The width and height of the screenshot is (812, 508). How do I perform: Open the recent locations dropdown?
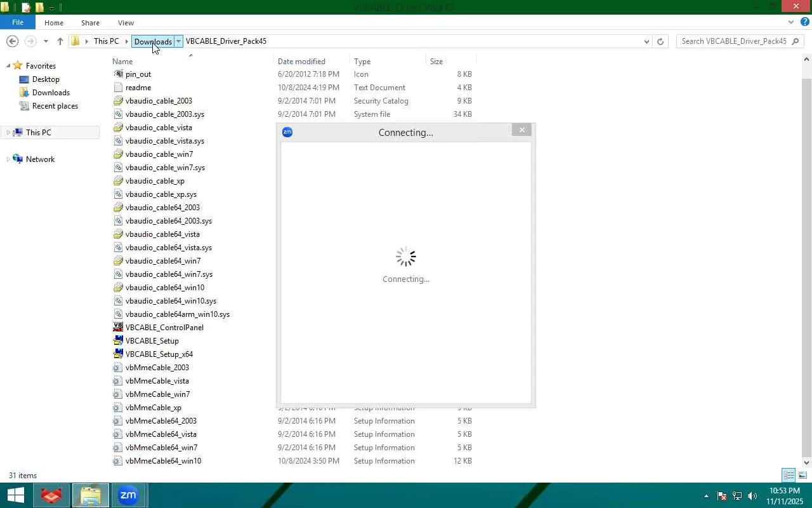[46, 41]
